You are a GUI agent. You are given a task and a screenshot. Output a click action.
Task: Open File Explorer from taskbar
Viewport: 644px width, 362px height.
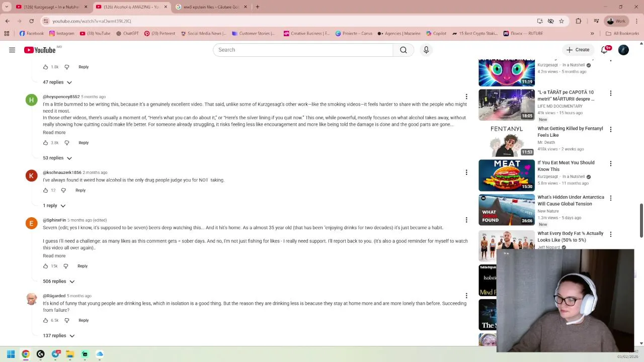70,354
